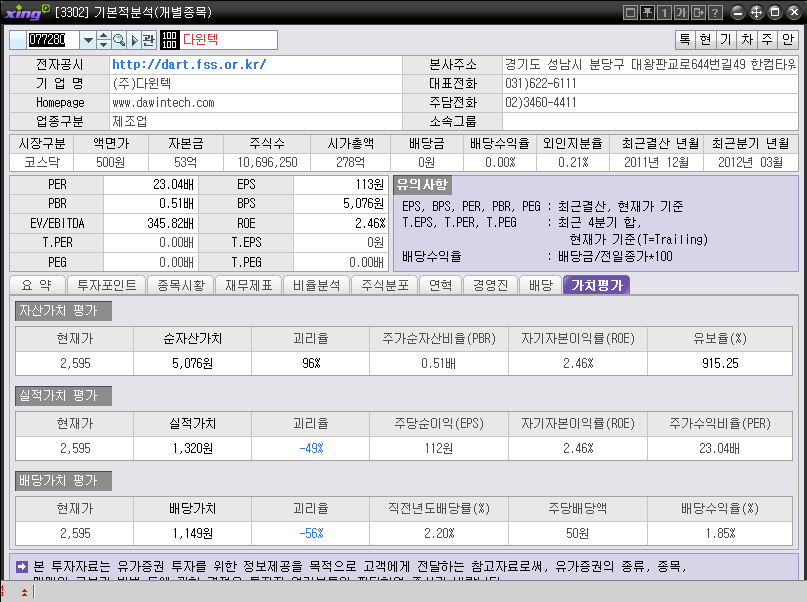Click the 톡 quick button
The width and height of the screenshot is (807, 602).
pos(685,39)
